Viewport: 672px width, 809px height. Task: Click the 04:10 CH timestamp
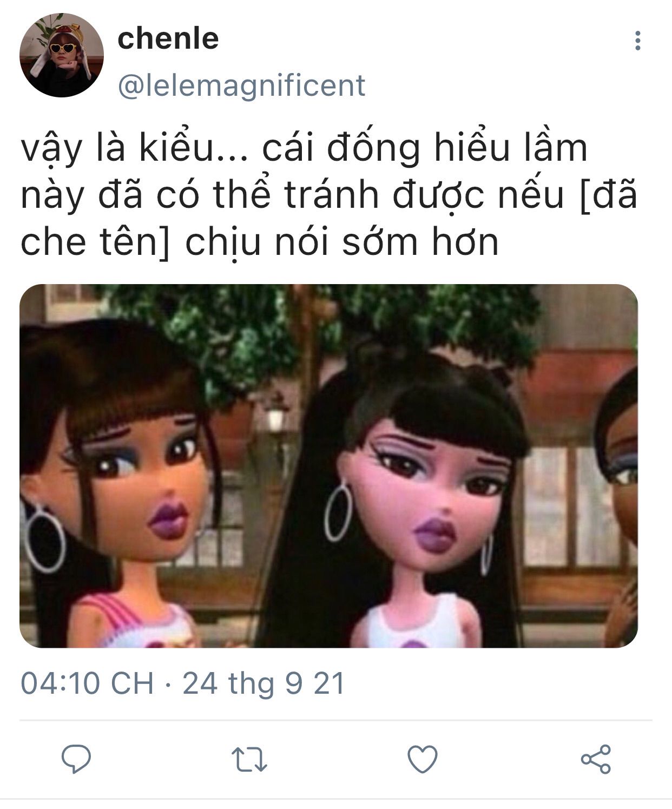pyautogui.click(x=87, y=683)
